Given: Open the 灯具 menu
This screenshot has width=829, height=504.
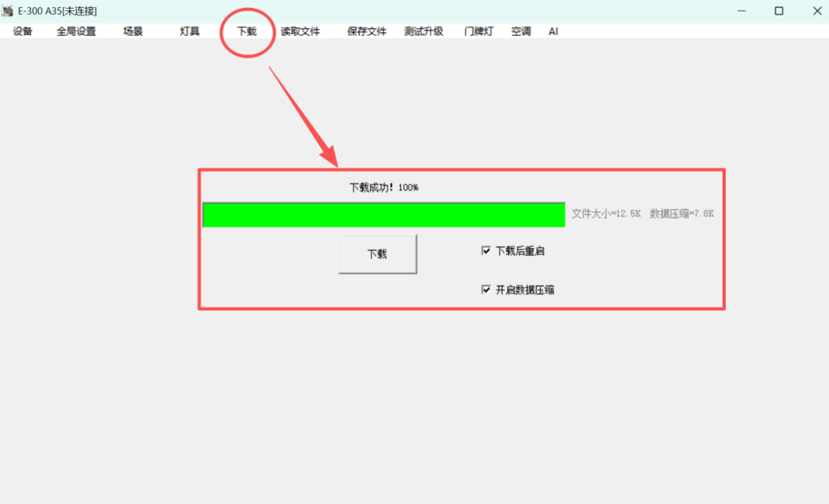Looking at the screenshot, I should [190, 31].
